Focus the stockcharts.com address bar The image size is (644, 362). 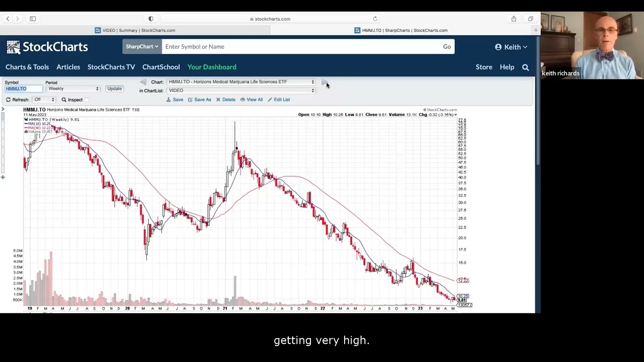(270, 19)
